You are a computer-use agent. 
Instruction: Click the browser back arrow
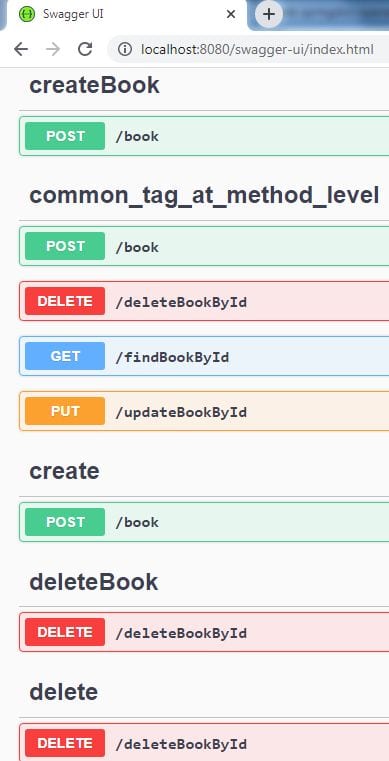(21, 49)
